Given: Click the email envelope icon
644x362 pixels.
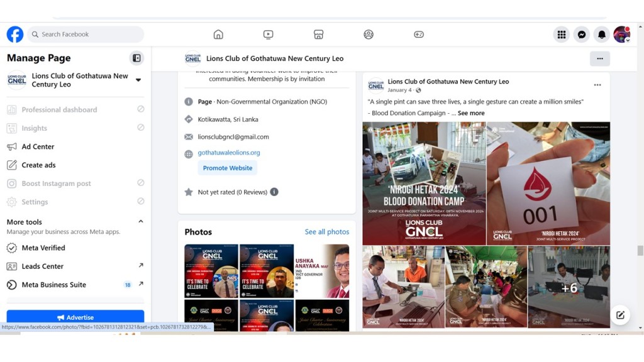Looking at the screenshot, I should click(x=189, y=136).
